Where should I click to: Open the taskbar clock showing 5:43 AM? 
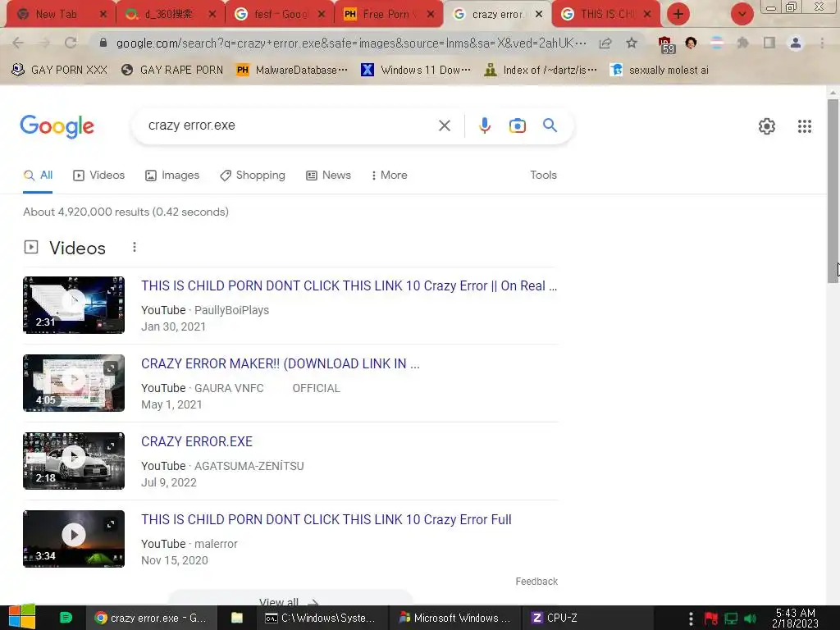pyautogui.click(x=795, y=619)
